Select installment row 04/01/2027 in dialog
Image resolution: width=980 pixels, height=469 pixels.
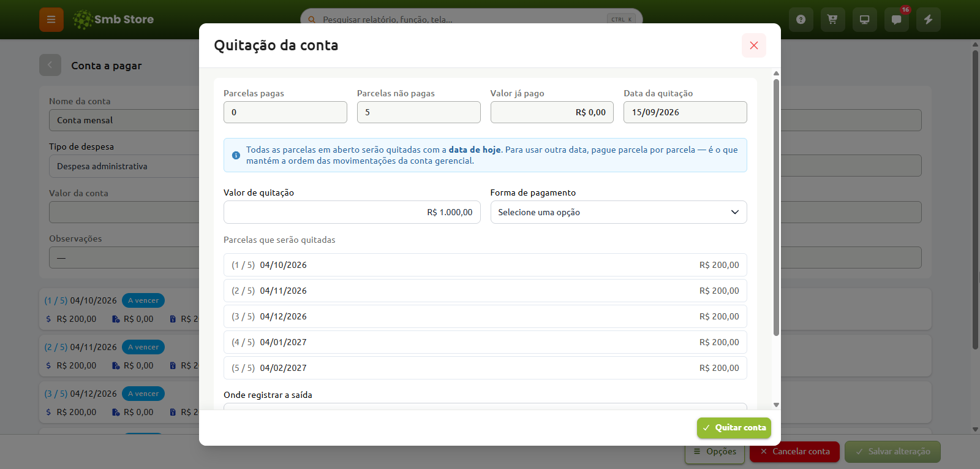click(x=485, y=342)
